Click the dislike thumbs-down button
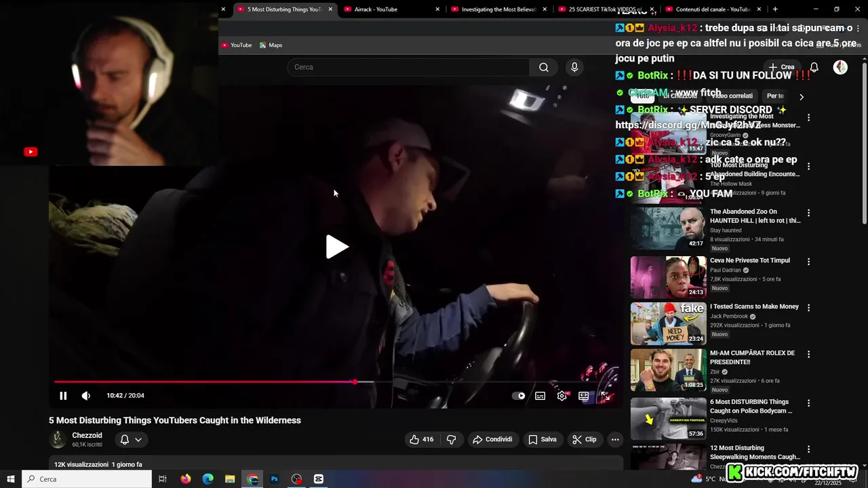The height and width of the screenshot is (488, 868). 452,439
